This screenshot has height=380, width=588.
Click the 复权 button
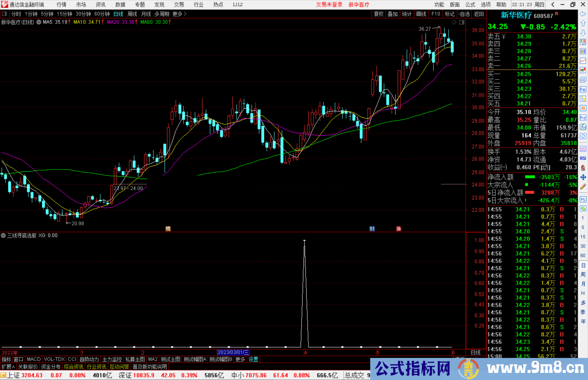point(379,14)
